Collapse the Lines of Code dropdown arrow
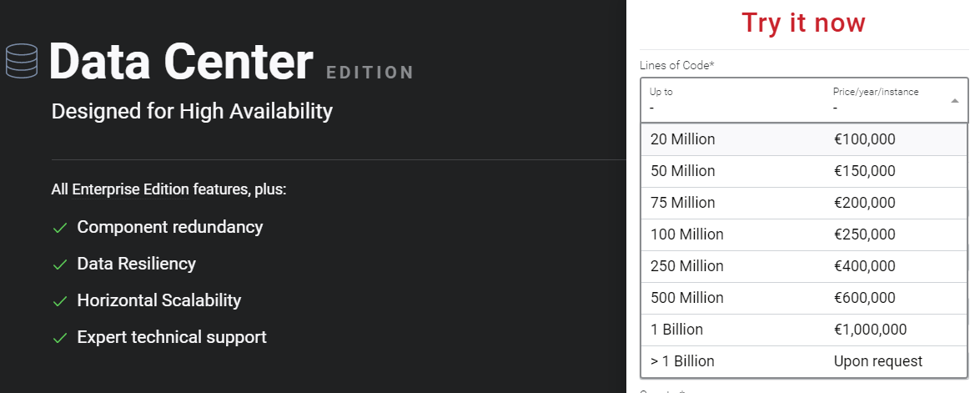Viewport: 980px width, 393px height. 954,100
